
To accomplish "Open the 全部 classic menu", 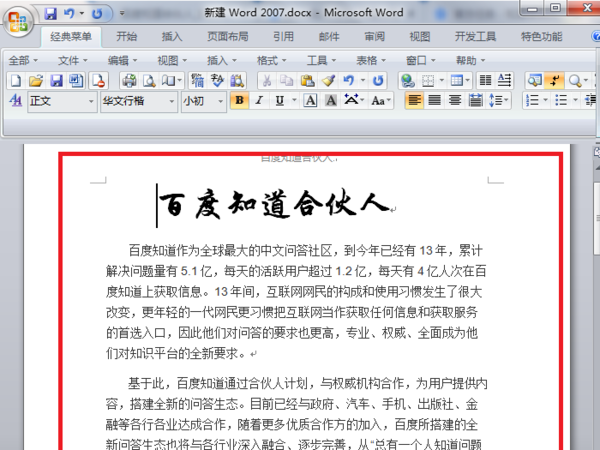I will coord(23,60).
